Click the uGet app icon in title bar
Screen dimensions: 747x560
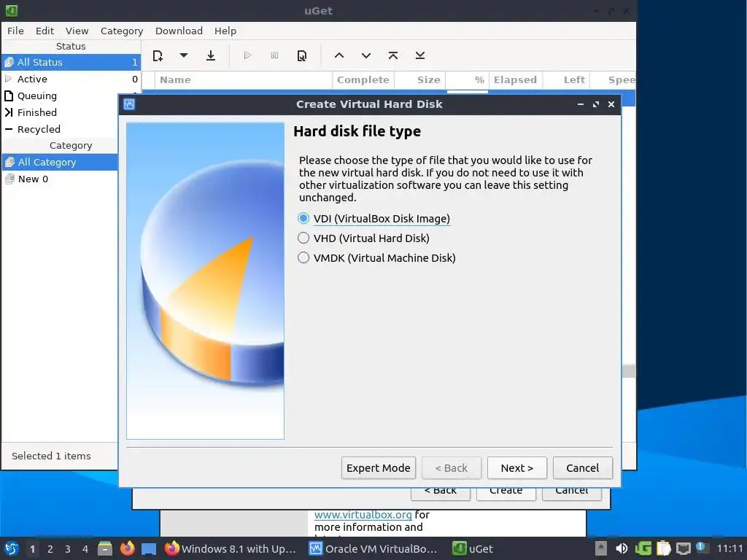(12, 10)
